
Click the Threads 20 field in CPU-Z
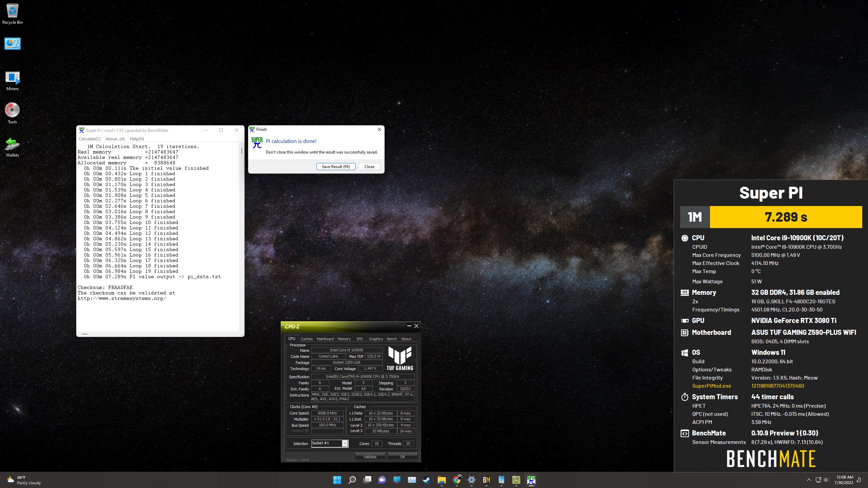tap(408, 443)
